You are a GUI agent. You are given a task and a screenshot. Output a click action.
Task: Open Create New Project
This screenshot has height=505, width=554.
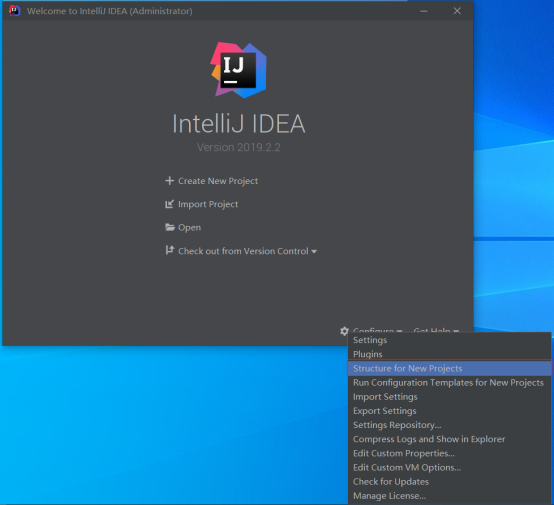[x=218, y=181]
